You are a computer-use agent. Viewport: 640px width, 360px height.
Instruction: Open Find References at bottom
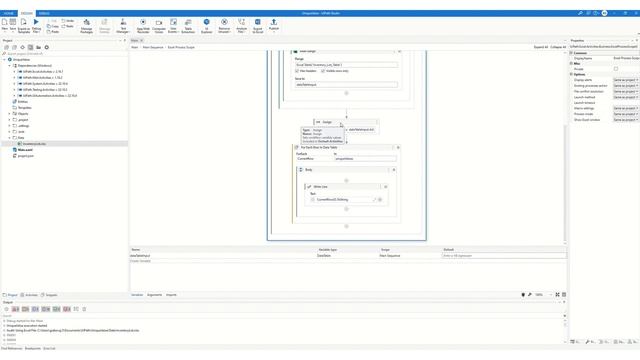click(11, 349)
